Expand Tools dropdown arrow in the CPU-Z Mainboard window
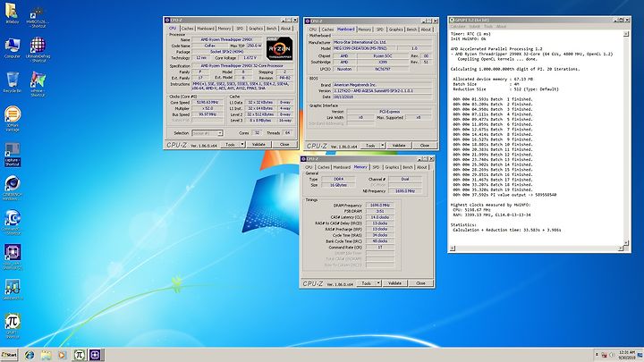The height and width of the screenshot is (362, 644). [383, 146]
